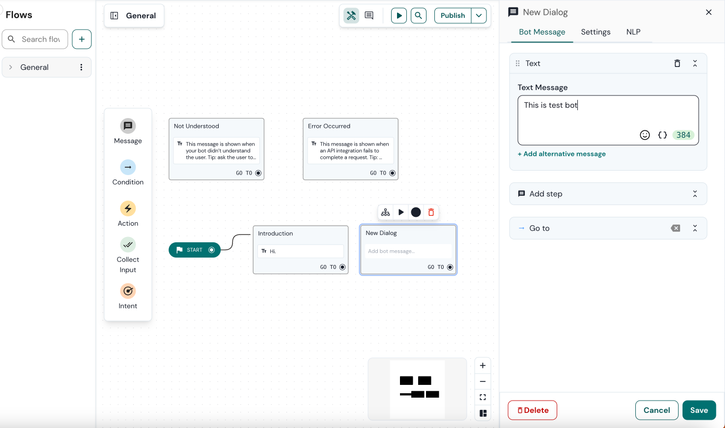Pick the black color circle above New Dialog

[416, 212]
